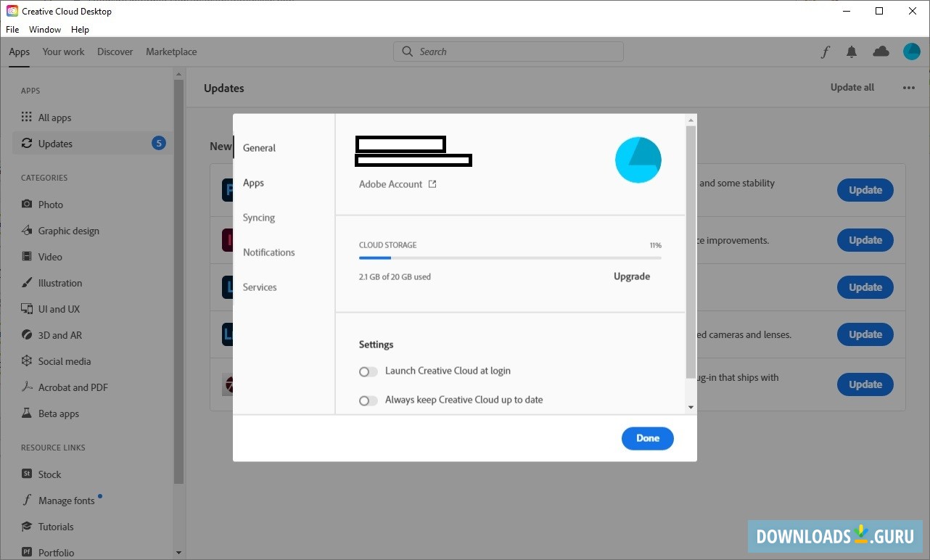Screen dimensions: 930x560
Task: Open the notifications bell icon
Action: pos(852,52)
